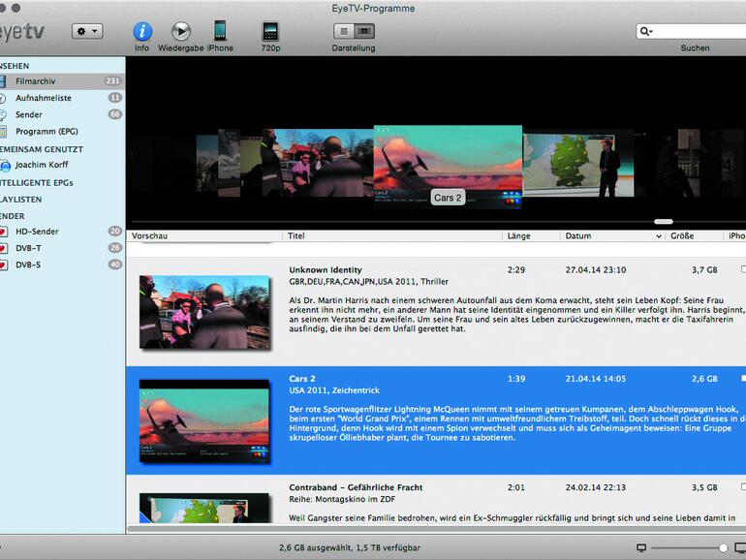
Task: Select the weather map cover flow image
Action: (578, 165)
